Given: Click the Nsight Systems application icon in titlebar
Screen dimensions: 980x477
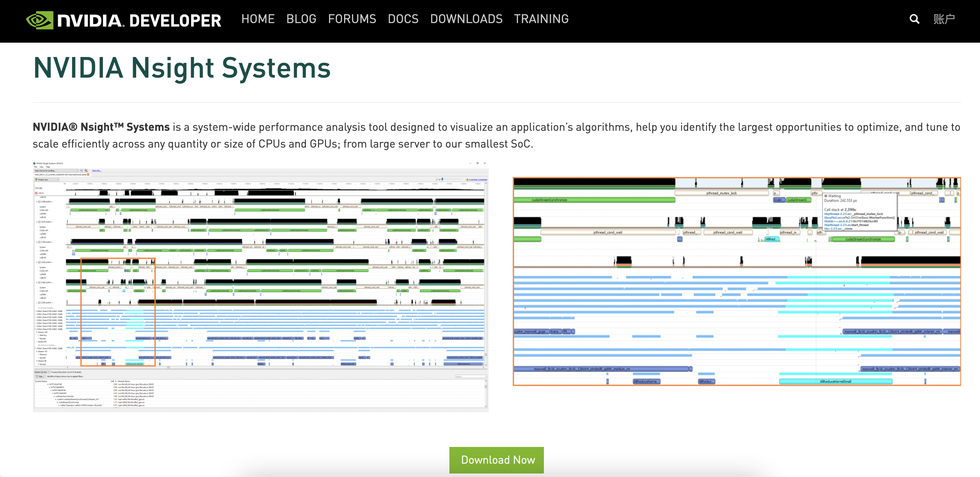Looking at the screenshot, I should tap(34, 163).
